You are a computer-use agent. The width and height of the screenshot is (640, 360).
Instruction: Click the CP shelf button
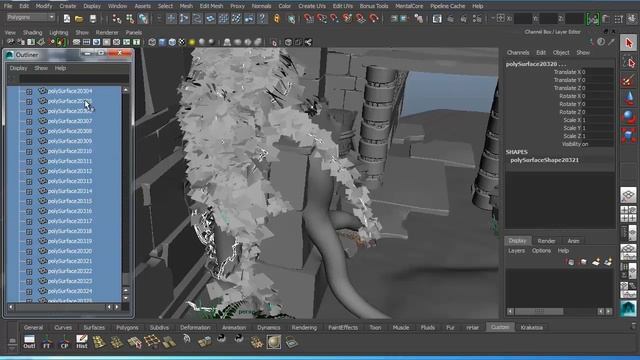point(64,342)
